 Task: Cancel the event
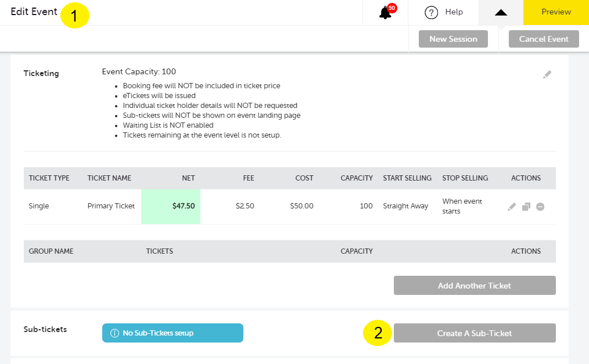543,39
